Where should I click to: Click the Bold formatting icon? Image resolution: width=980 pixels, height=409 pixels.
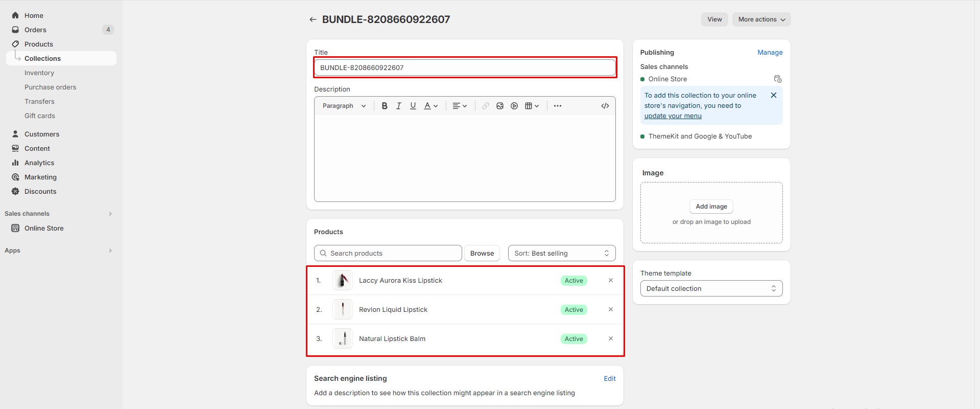(x=385, y=106)
